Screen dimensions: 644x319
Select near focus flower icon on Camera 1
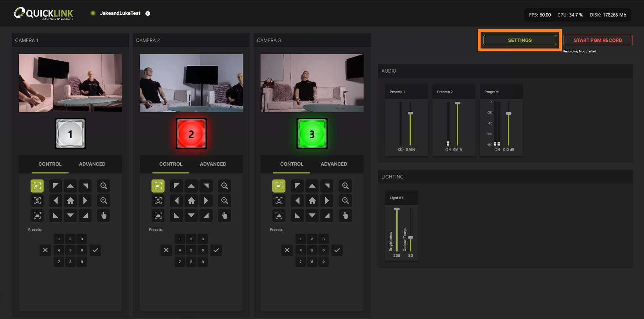pyautogui.click(x=37, y=200)
